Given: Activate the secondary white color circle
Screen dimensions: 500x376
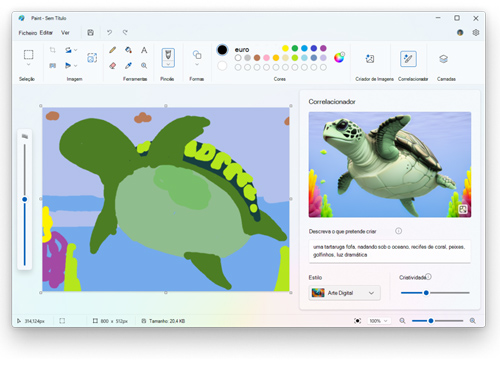Looking at the screenshot, I should tap(222, 66).
